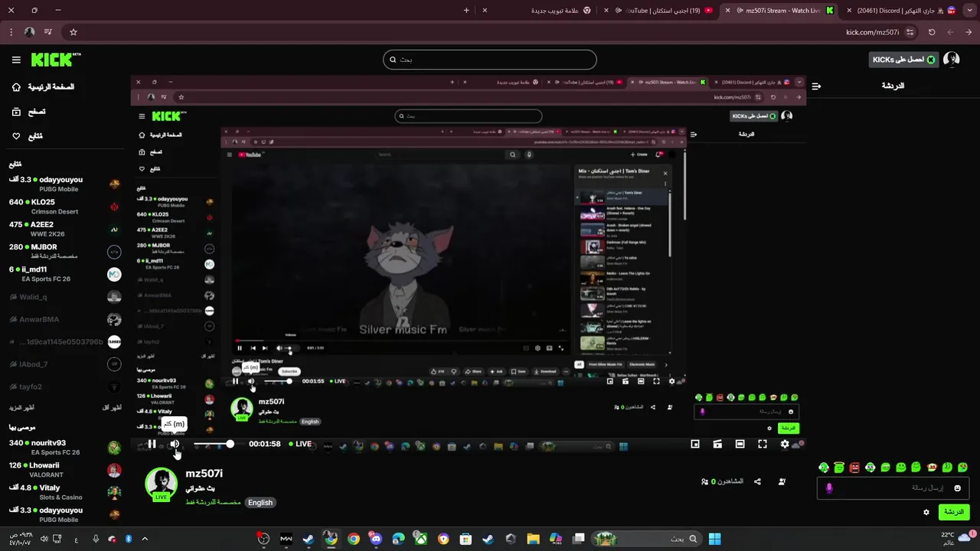Viewport: 980px width, 551px height.
Task: Open the Following sidebar item
Action: coord(28,136)
